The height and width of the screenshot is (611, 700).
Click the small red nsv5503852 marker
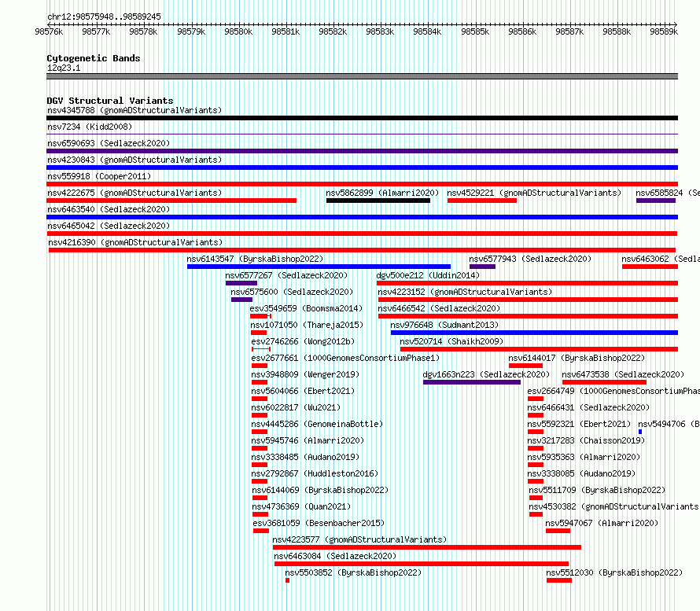[x=288, y=580]
